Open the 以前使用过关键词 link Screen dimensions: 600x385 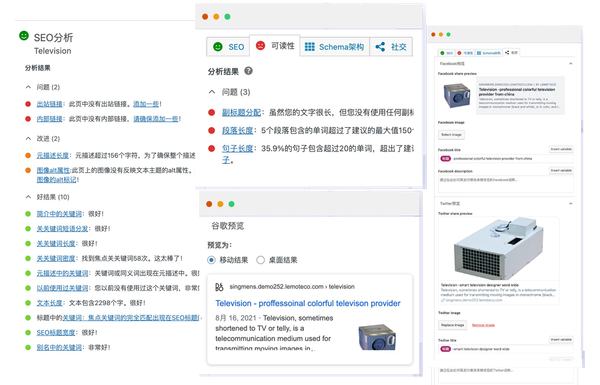[62, 288]
